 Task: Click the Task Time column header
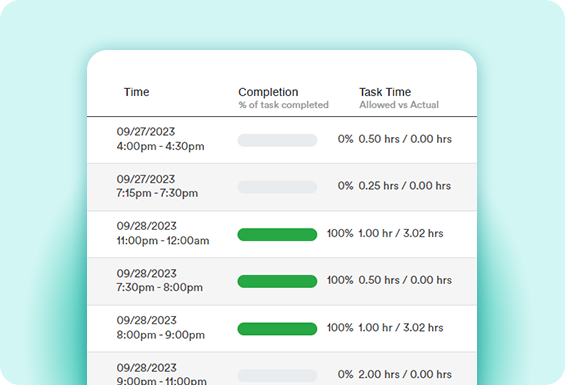pyautogui.click(x=385, y=92)
